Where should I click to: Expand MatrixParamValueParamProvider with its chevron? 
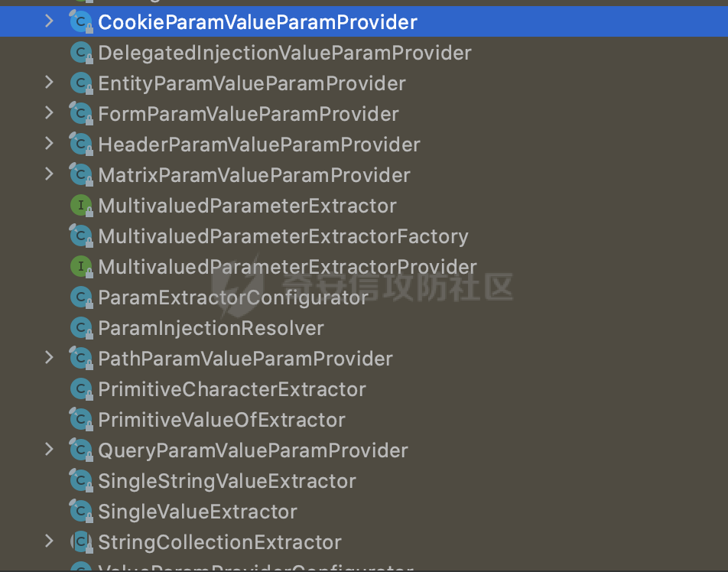click(x=50, y=174)
